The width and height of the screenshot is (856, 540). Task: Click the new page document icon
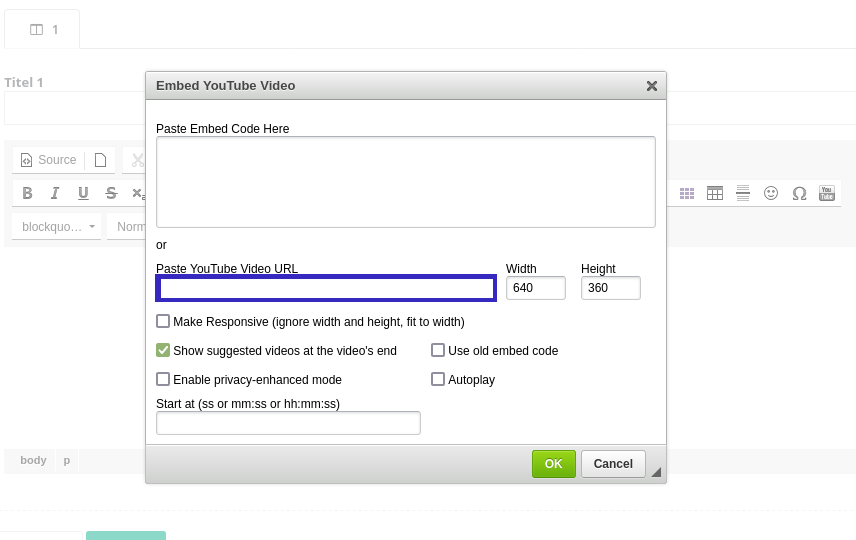click(100, 160)
